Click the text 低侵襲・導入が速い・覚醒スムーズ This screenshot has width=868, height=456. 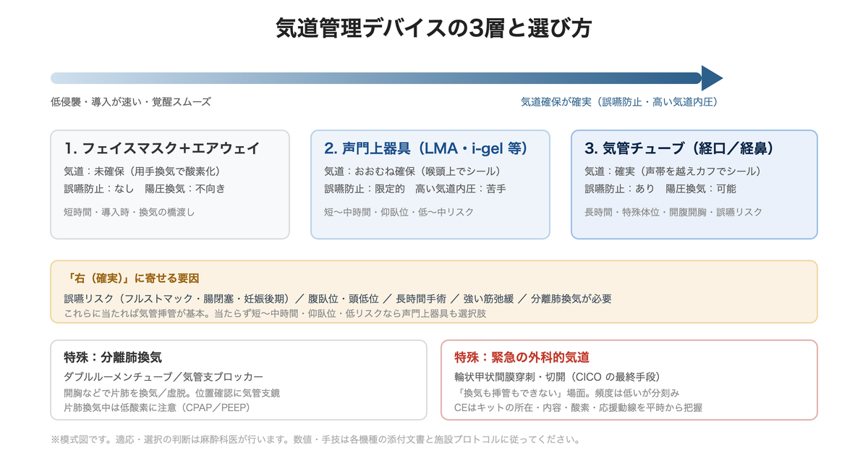click(x=131, y=102)
